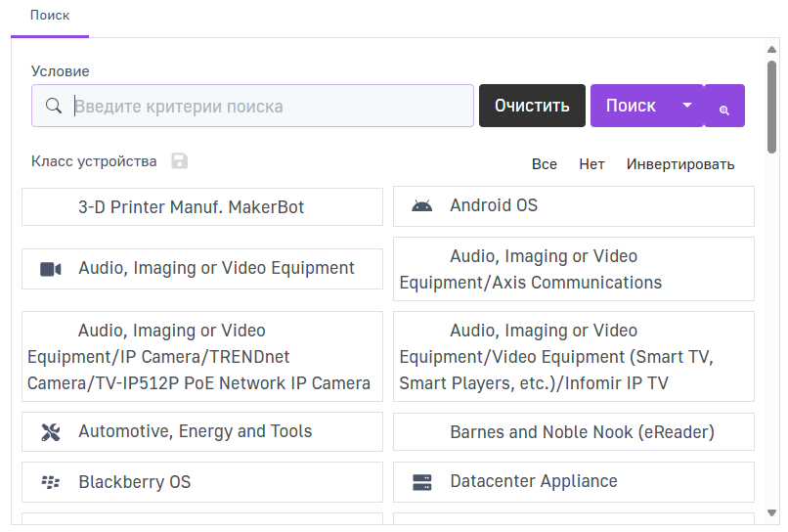Deselect all classes with Нет
788x532 pixels.
591,164
